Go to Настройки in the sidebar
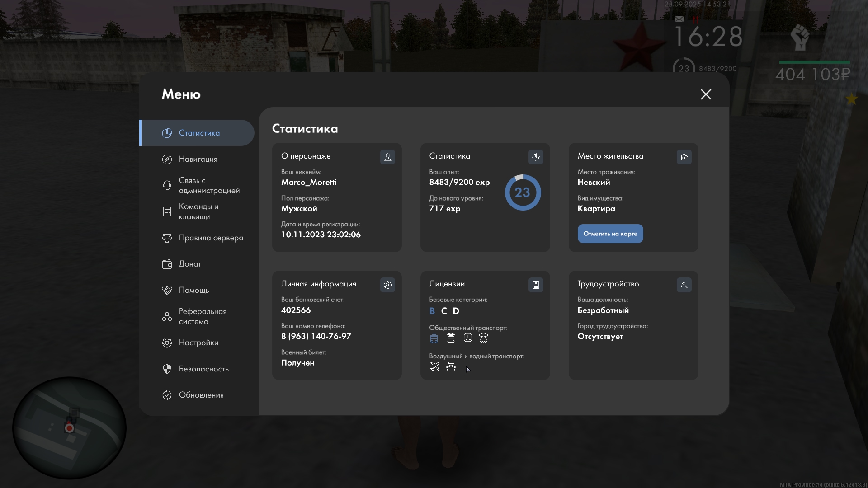 click(198, 343)
